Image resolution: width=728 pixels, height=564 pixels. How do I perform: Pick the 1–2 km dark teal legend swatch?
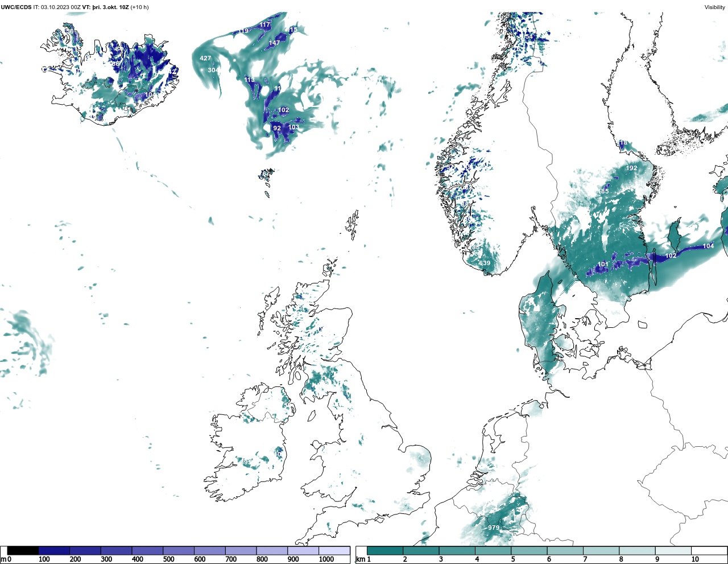[385, 550]
